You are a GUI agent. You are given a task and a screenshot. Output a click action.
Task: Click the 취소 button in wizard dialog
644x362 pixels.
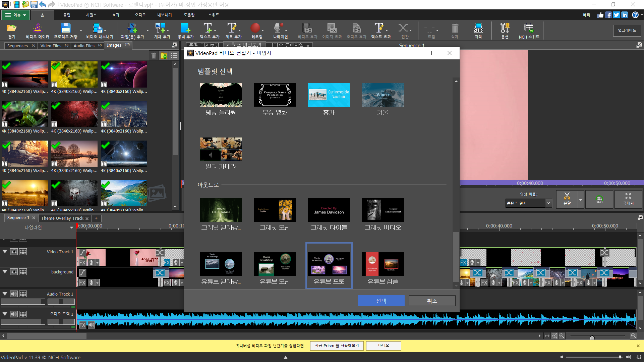pyautogui.click(x=432, y=301)
